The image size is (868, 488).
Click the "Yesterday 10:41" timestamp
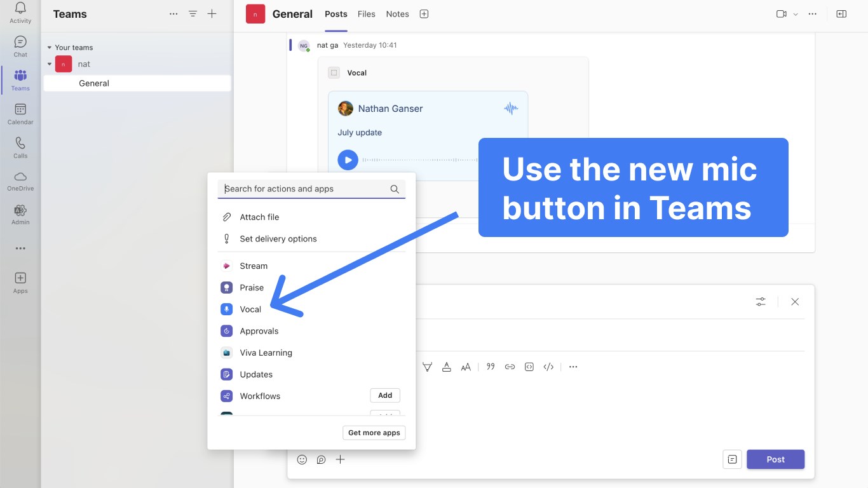(370, 45)
